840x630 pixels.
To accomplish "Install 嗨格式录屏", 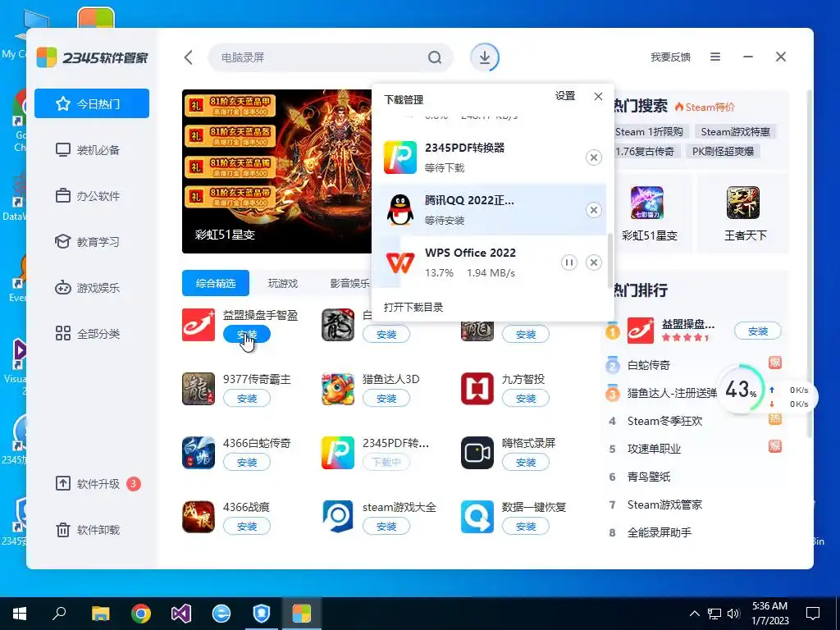I will [x=526, y=463].
